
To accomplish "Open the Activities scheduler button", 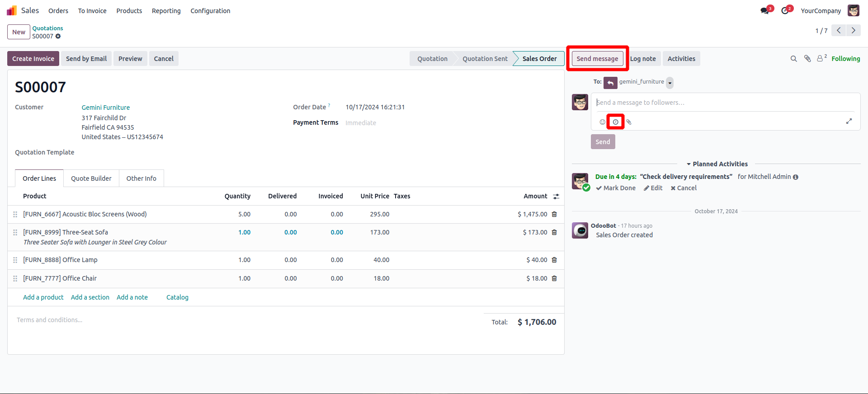I will (x=681, y=59).
